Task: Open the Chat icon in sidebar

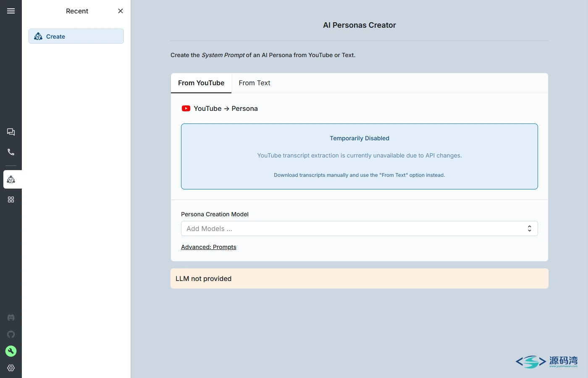Action: [x=11, y=132]
